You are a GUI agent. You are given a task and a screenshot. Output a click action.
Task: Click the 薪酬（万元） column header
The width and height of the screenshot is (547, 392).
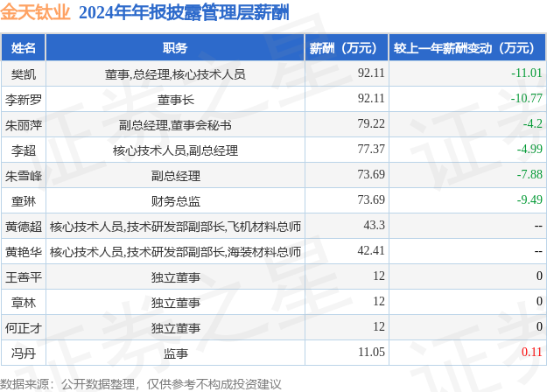point(346,48)
